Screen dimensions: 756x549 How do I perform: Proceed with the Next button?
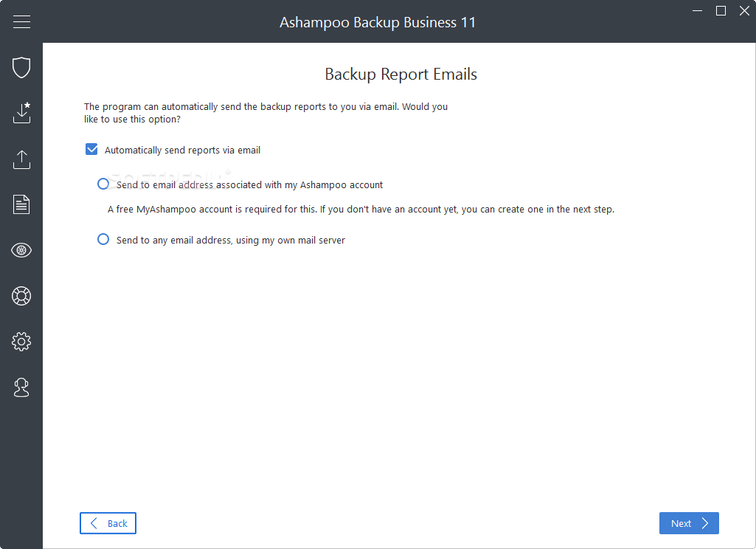689,523
